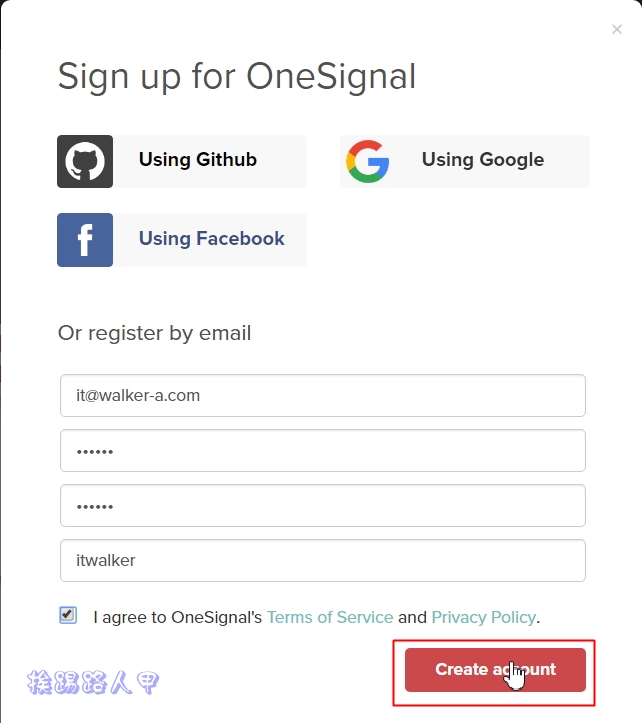Click the blue Facebook f logo
Viewport: 642px width, 723px height.
coord(85,240)
